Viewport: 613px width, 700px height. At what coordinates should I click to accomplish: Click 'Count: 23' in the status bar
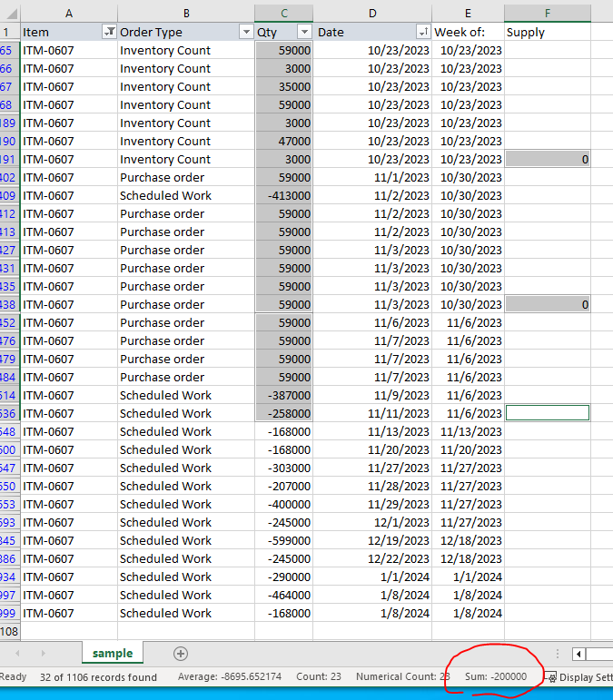(x=319, y=676)
